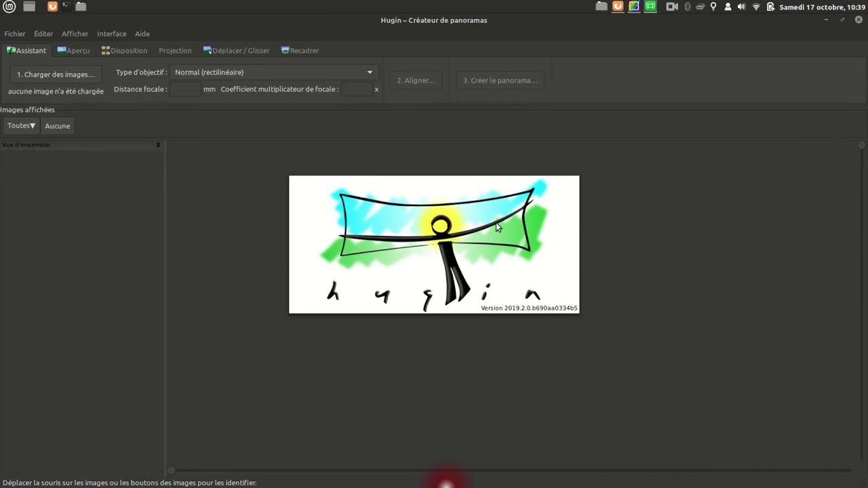Open the calendar from the date and time
This screenshot has width=868, height=488.
[823, 7]
